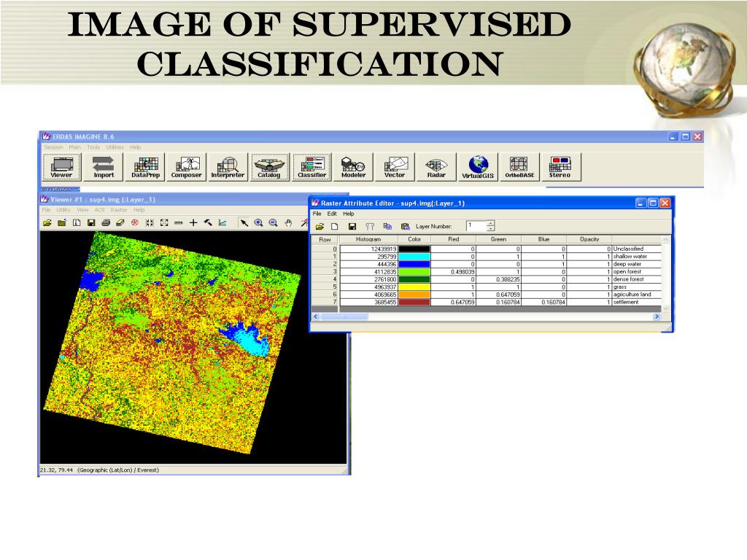Click the measure ruler icon in Viewer toolbar
Image resolution: width=747 pixels, height=560 pixels.
(178, 222)
